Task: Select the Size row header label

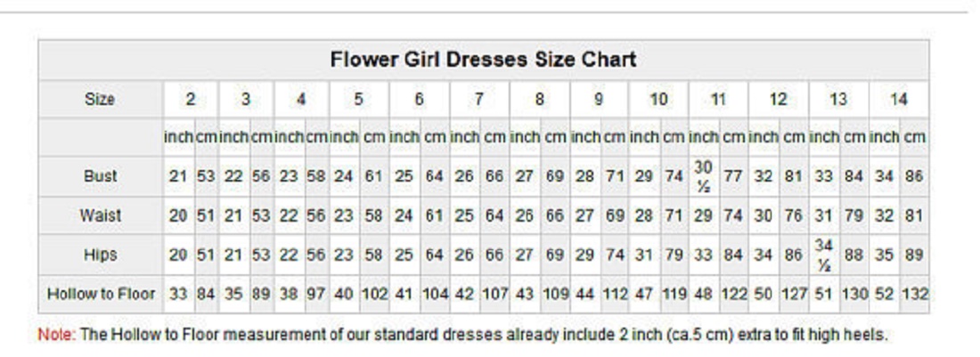Action: (100, 99)
